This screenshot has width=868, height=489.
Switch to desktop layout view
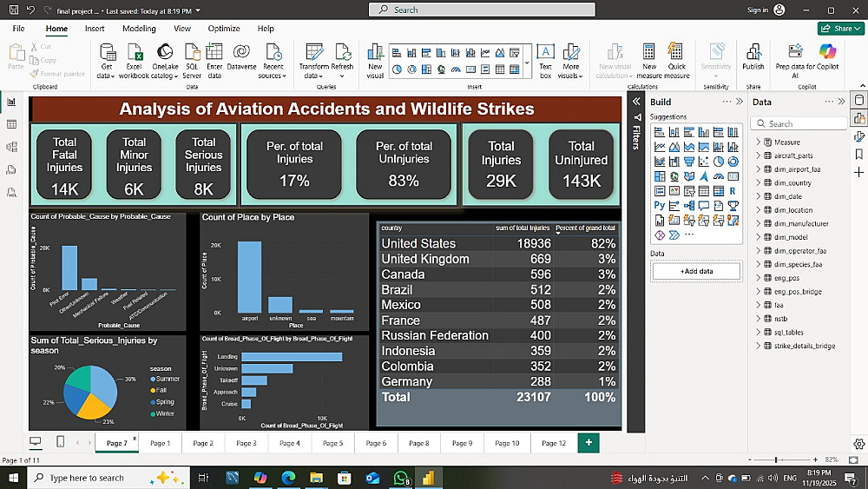pos(36,442)
